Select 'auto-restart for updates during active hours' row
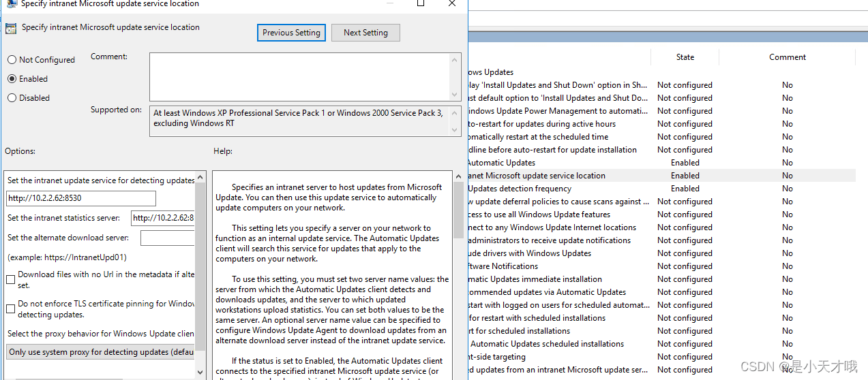This screenshot has width=868, height=380. [x=661, y=124]
